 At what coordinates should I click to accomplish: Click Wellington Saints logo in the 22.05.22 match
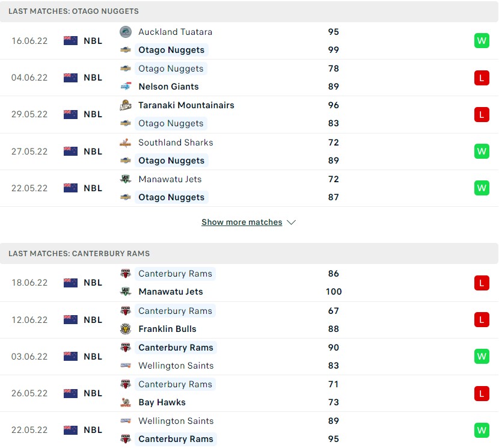[126, 420]
